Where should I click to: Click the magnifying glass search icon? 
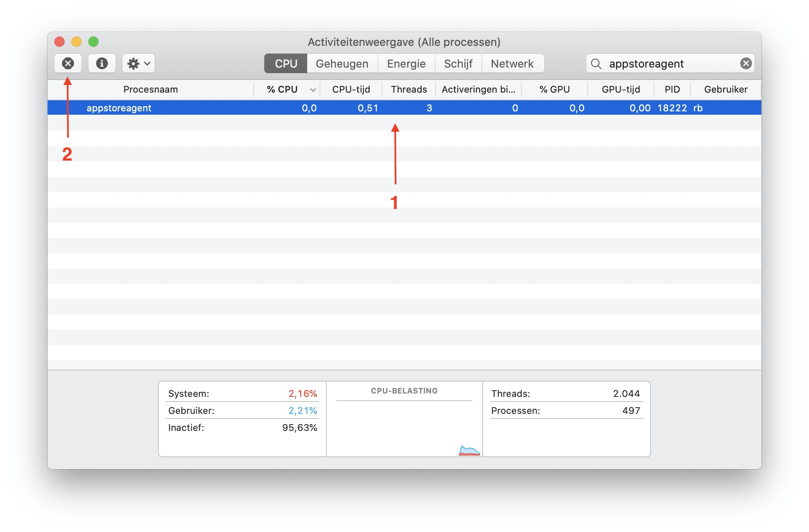coord(596,64)
